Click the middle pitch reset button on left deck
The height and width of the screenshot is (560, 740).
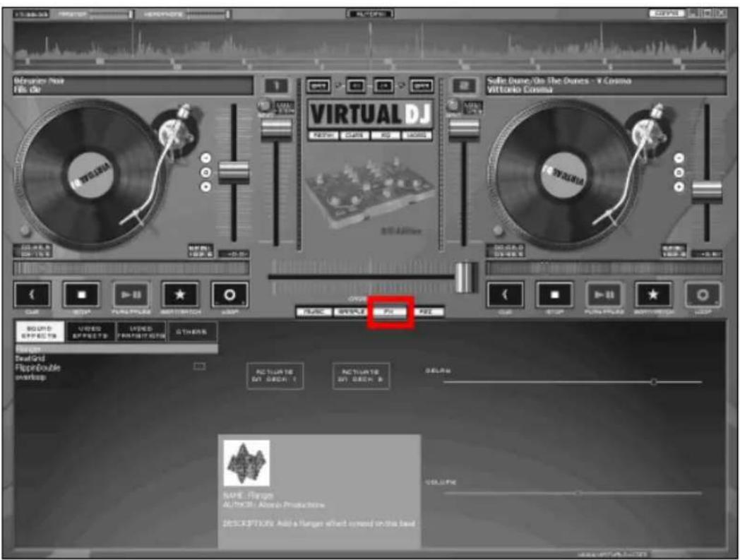point(205,172)
